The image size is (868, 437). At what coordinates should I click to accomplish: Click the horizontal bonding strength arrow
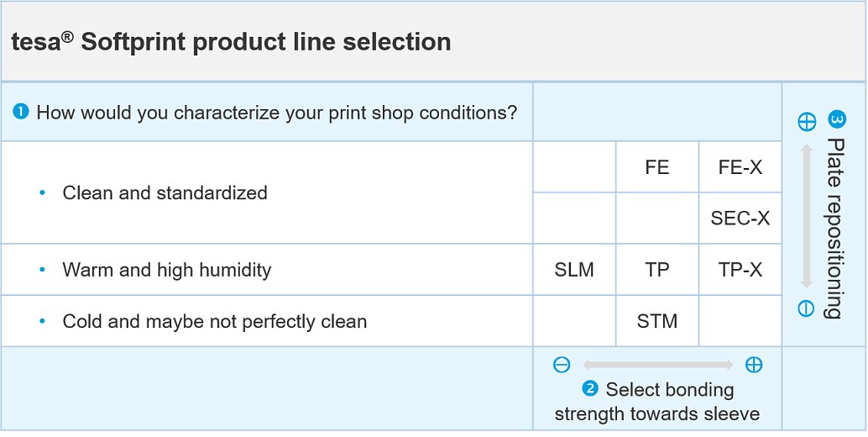[x=657, y=365]
